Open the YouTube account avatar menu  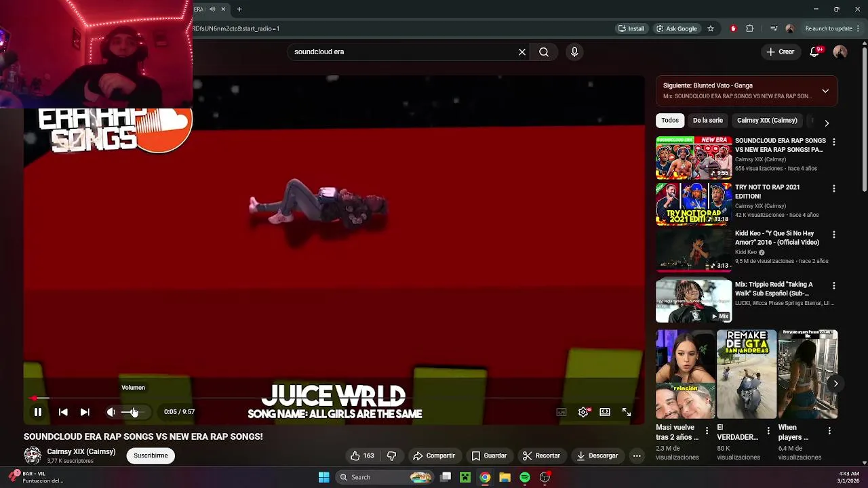point(840,52)
